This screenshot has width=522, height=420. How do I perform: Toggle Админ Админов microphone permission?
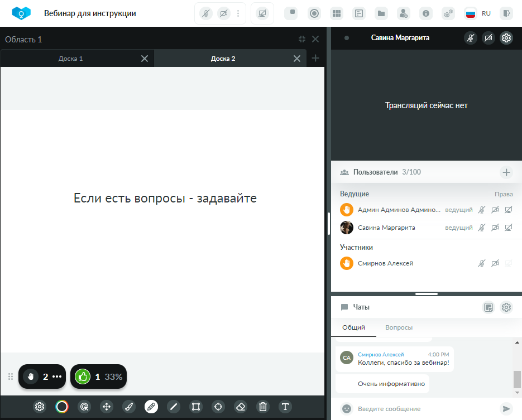point(481,210)
